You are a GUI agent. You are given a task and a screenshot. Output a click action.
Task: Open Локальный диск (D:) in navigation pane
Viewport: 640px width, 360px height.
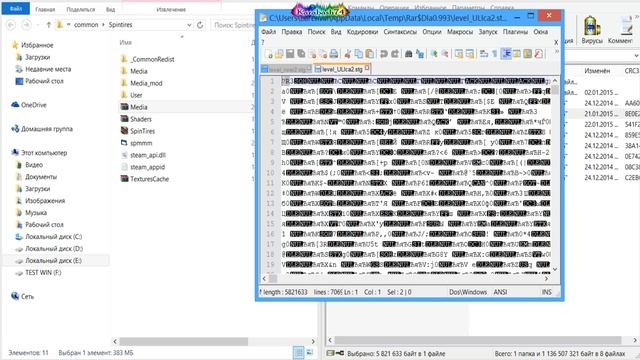tap(49, 249)
